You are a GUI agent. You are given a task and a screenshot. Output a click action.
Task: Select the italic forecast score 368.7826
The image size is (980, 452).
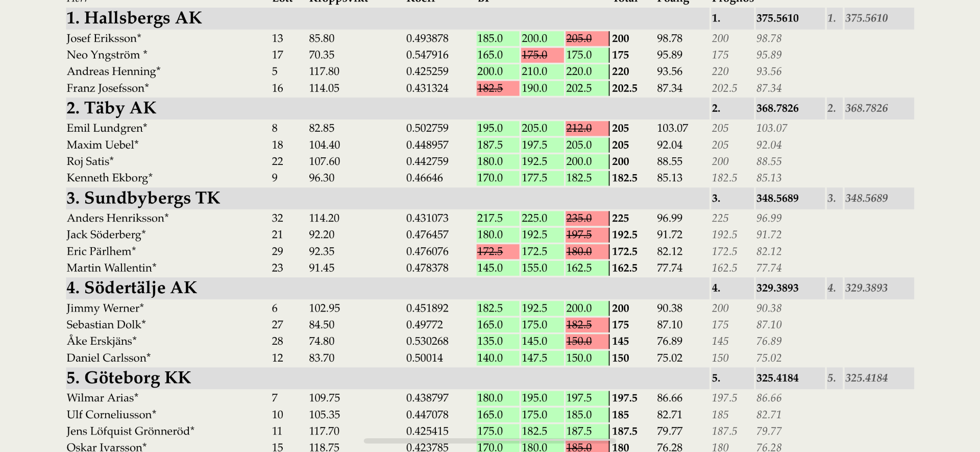pyautogui.click(x=866, y=108)
